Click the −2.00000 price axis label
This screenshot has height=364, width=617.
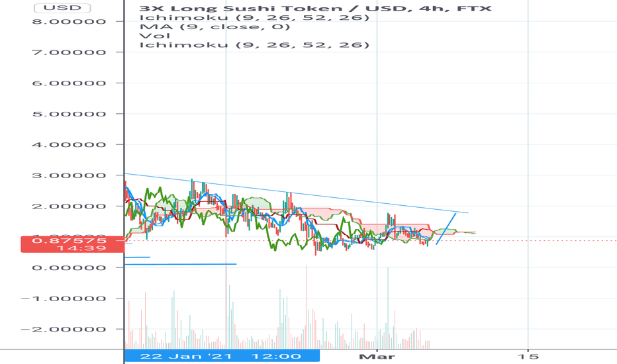(x=64, y=330)
